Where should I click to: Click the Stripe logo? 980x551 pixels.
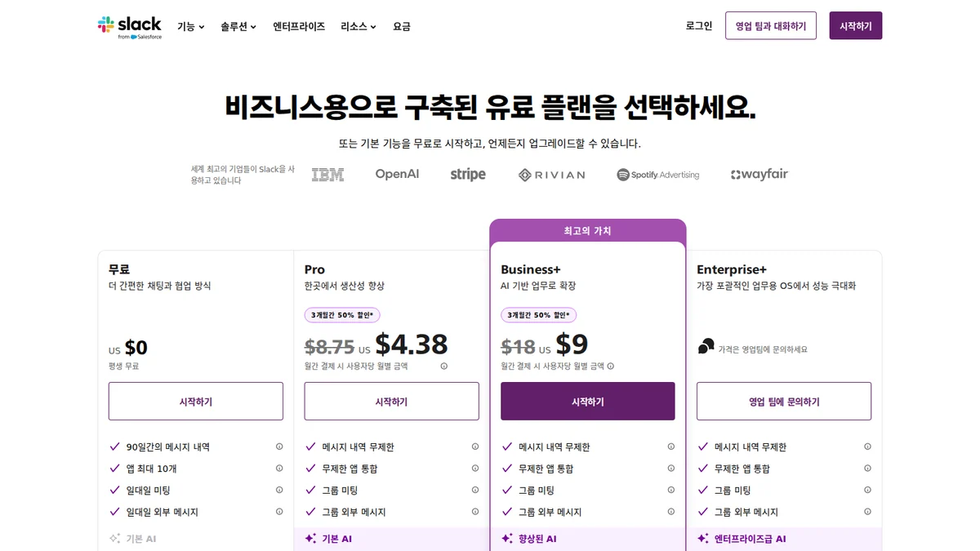(468, 174)
